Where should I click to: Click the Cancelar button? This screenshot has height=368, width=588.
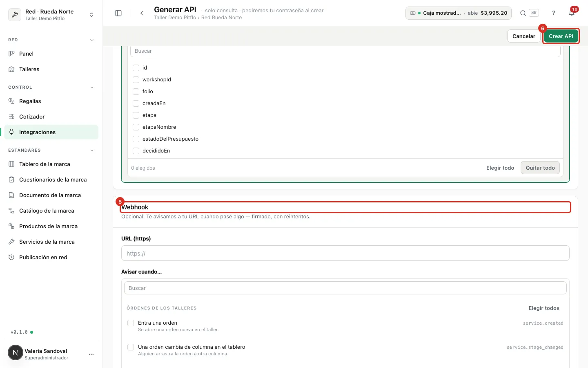pyautogui.click(x=524, y=36)
